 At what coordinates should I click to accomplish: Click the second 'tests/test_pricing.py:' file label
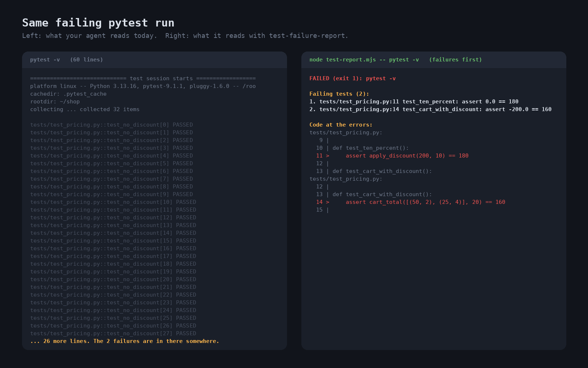tap(346, 179)
